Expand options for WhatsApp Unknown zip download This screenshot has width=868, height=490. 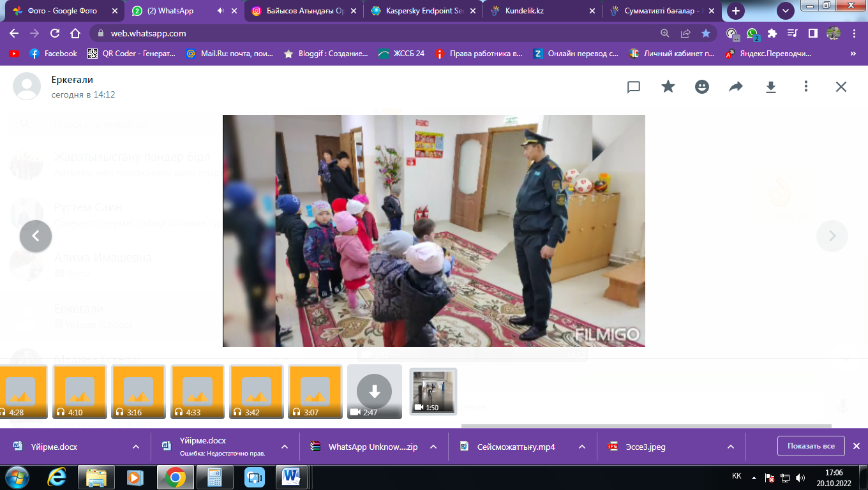[433, 447]
